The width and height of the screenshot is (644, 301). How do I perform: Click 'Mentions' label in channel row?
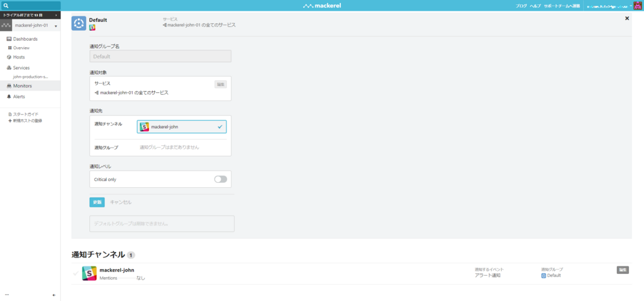(108, 278)
